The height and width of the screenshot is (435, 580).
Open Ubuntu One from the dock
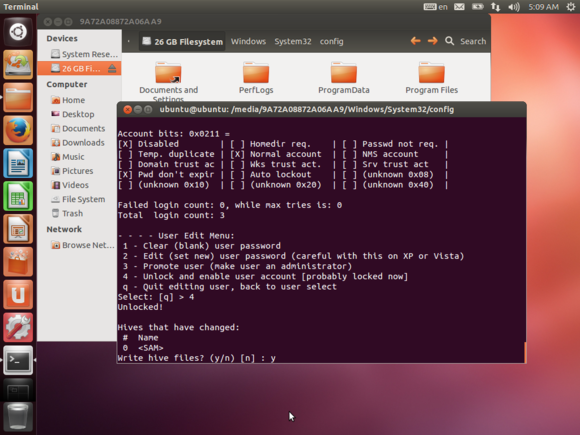[18, 295]
